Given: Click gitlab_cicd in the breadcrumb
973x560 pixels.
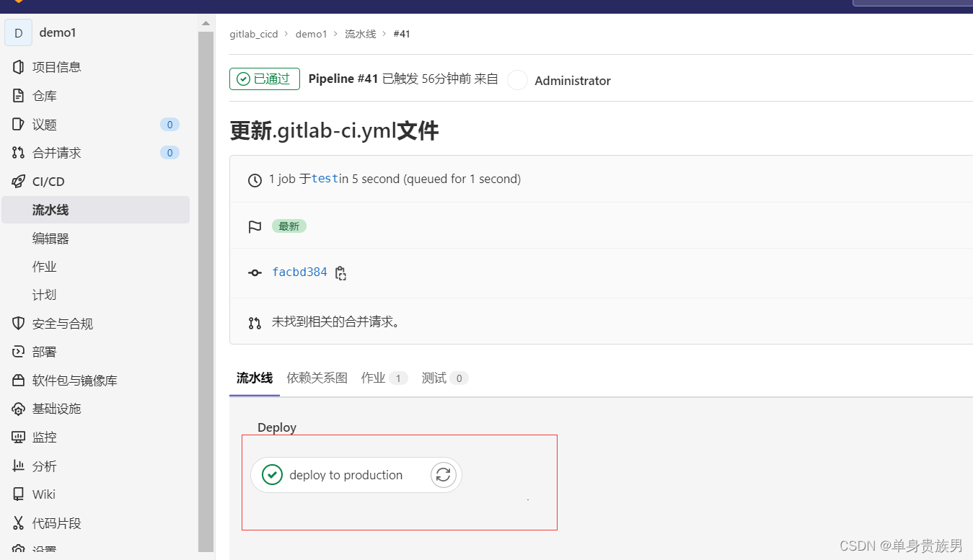Looking at the screenshot, I should coord(254,34).
